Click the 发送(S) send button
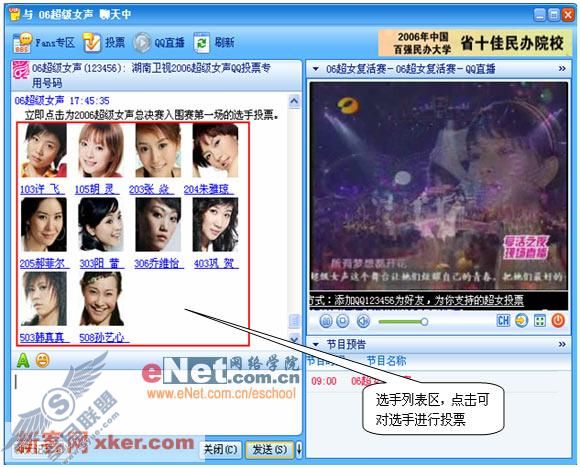The height and width of the screenshot is (467, 580). tap(269, 450)
